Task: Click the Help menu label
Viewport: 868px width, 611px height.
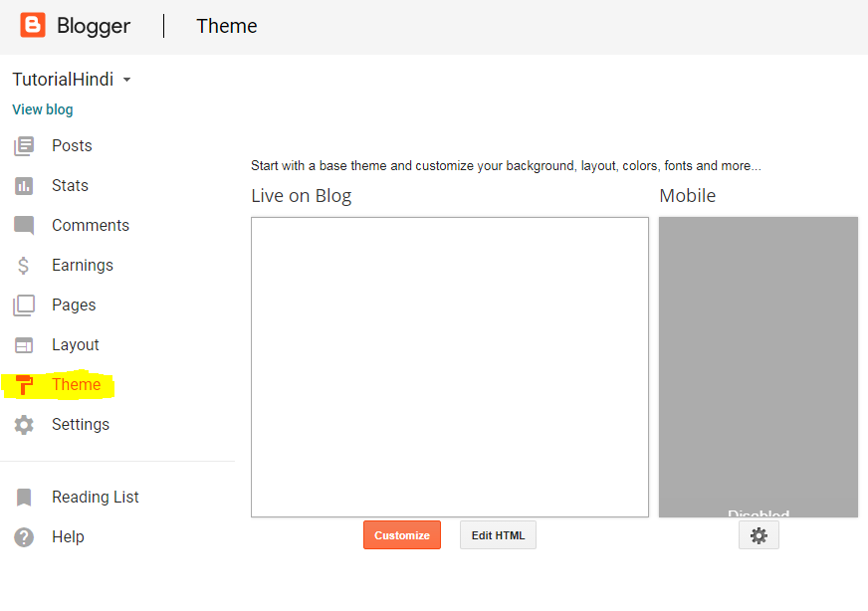Action: (x=68, y=536)
